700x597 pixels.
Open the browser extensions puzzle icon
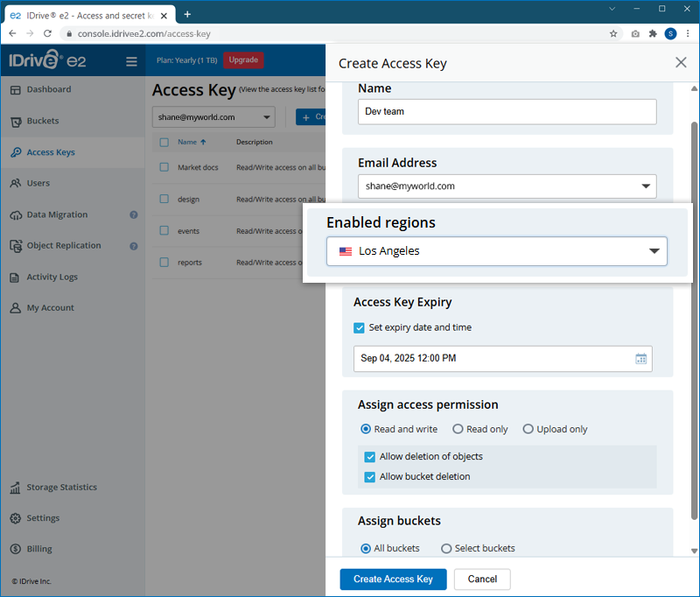(652, 34)
